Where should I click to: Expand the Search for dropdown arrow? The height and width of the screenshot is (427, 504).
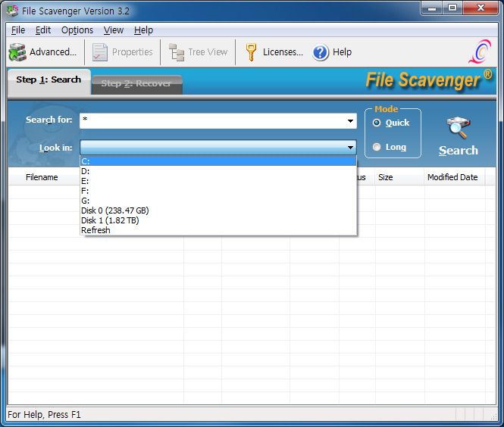click(350, 121)
